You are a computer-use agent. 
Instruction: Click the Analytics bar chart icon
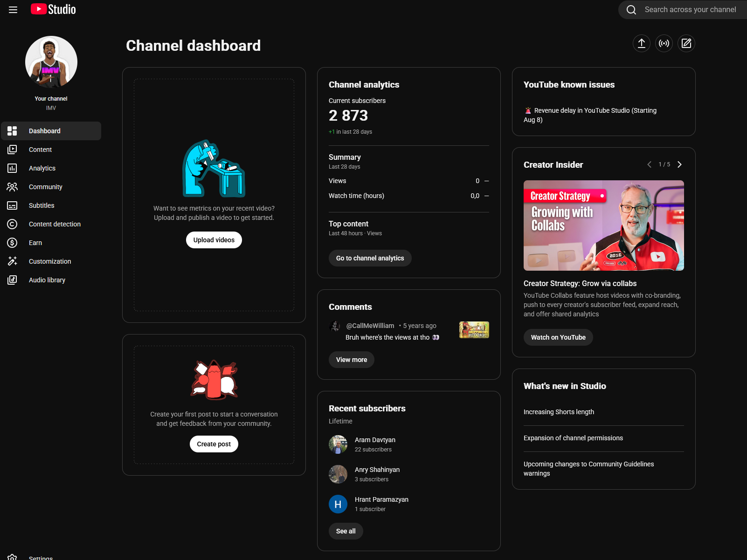(12, 168)
